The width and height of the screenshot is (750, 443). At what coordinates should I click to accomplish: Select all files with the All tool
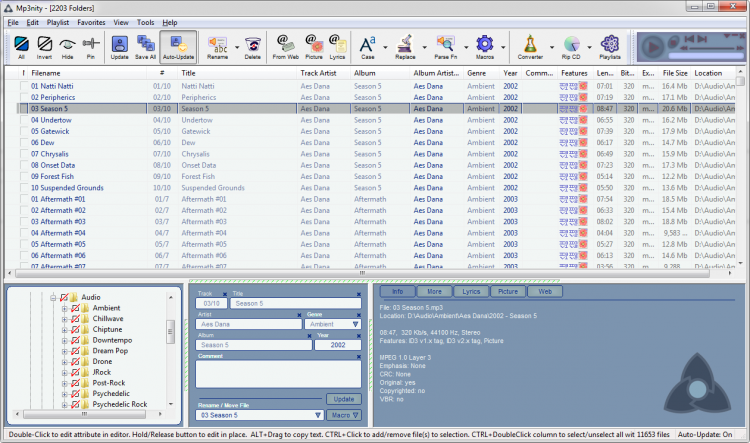pyautogui.click(x=22, y=47)
